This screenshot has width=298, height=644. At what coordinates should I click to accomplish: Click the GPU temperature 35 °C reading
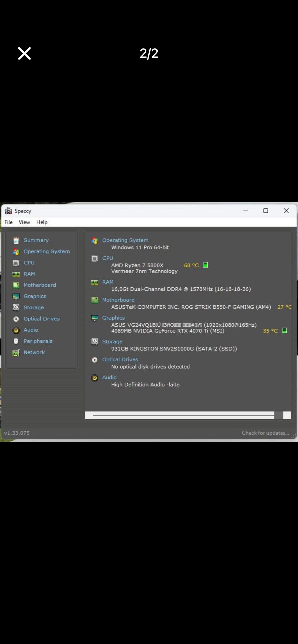pyautogui.click(x=270, y=331)
